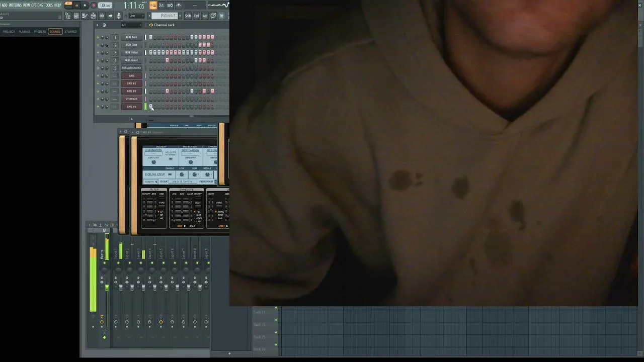
Task: Toggle pattern/song mode switch
Action: coord(68,5)
